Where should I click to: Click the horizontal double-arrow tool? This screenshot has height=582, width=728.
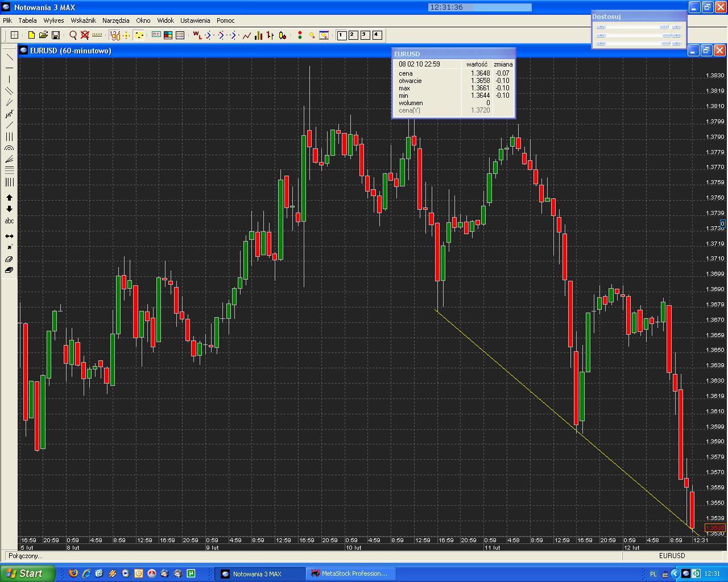(x=9, y=236)
